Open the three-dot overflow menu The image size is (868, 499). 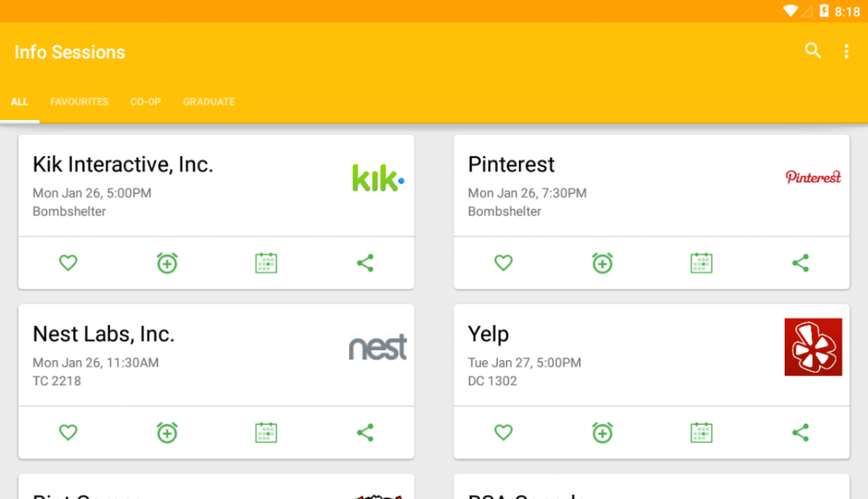[x=846, y=51]
